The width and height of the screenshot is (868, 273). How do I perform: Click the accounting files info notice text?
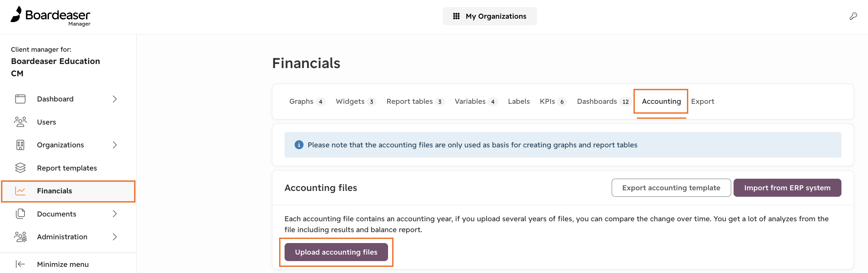472,145
